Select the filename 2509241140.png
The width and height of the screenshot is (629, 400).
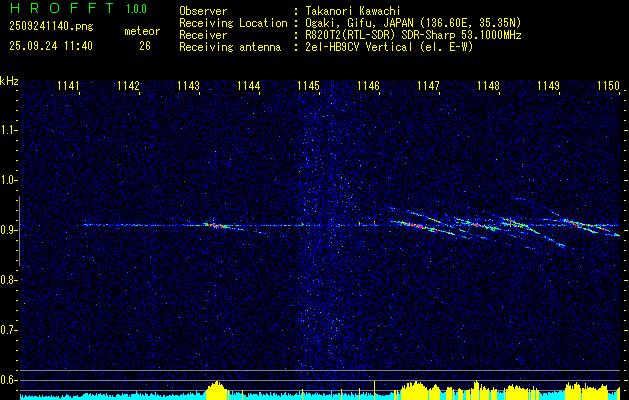tap(51, 27)
